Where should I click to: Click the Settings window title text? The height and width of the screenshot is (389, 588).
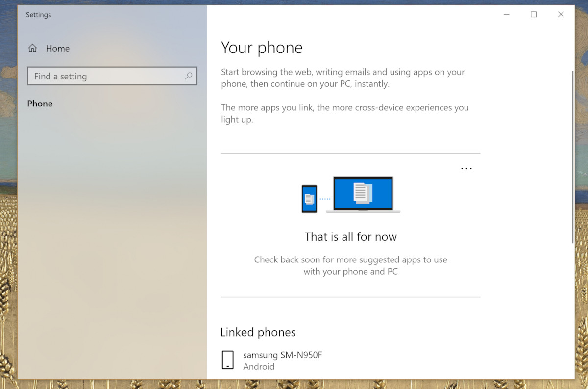click(x=38, y=15)
